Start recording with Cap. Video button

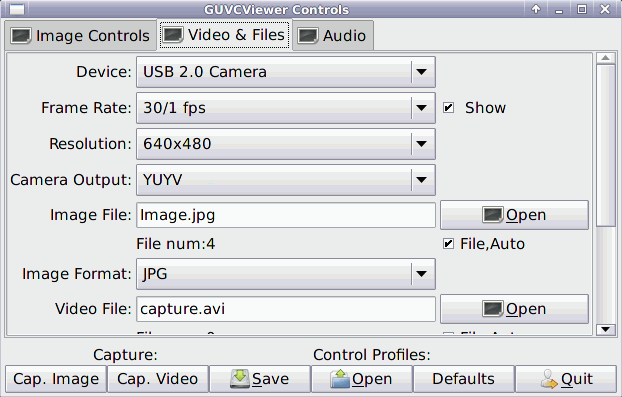pyautogui.click(x=157, y=379)
